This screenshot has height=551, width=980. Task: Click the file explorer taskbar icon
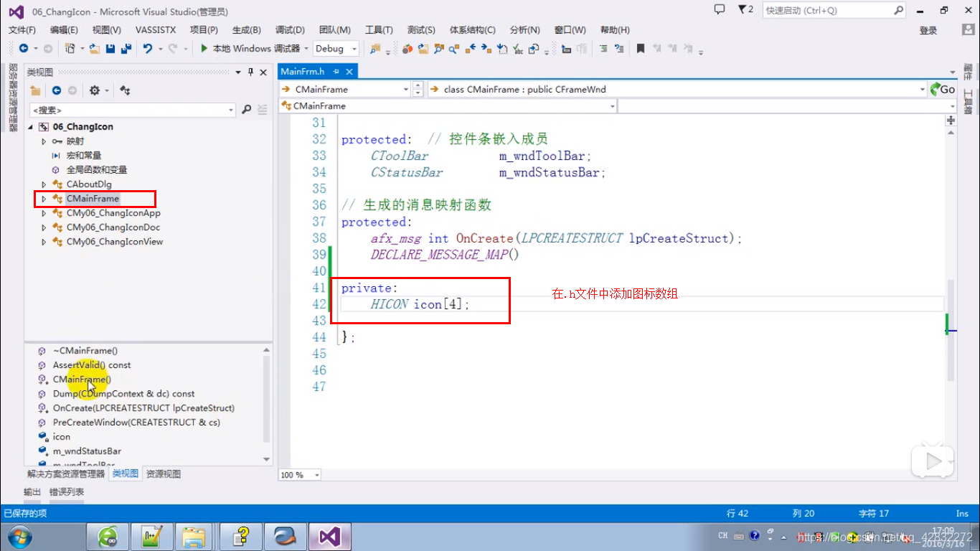[194, 536]
